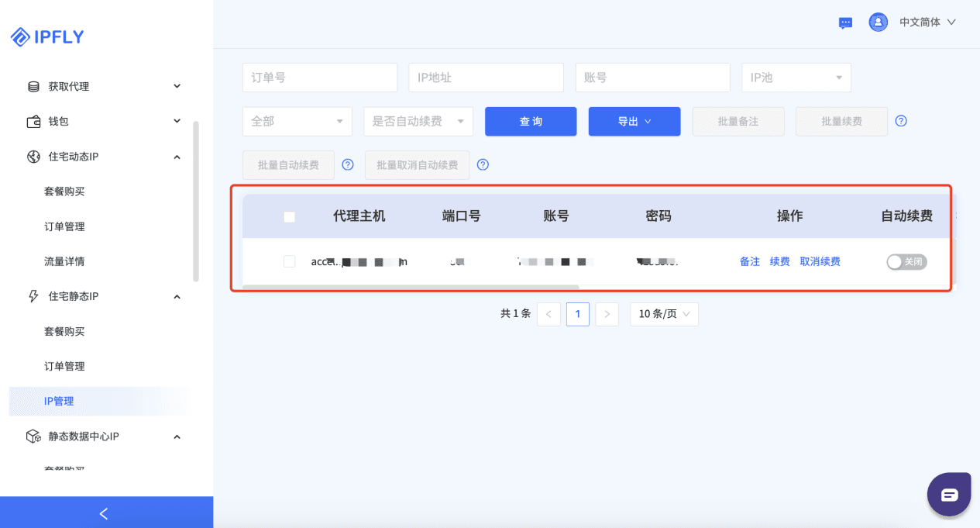Click the IPFLY logo icon
Image resolution: width=980 pixels, height=528 pixels.
tap(20, 36)
